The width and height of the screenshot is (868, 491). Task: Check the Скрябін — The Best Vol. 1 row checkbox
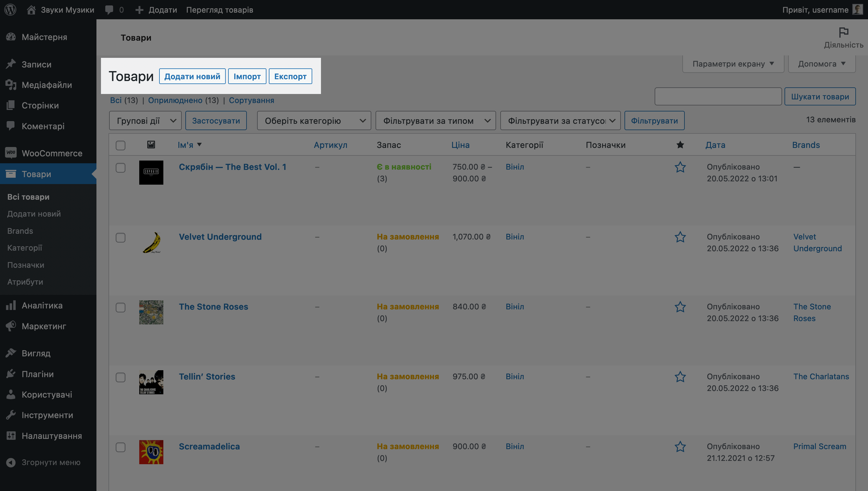(121, 167)
